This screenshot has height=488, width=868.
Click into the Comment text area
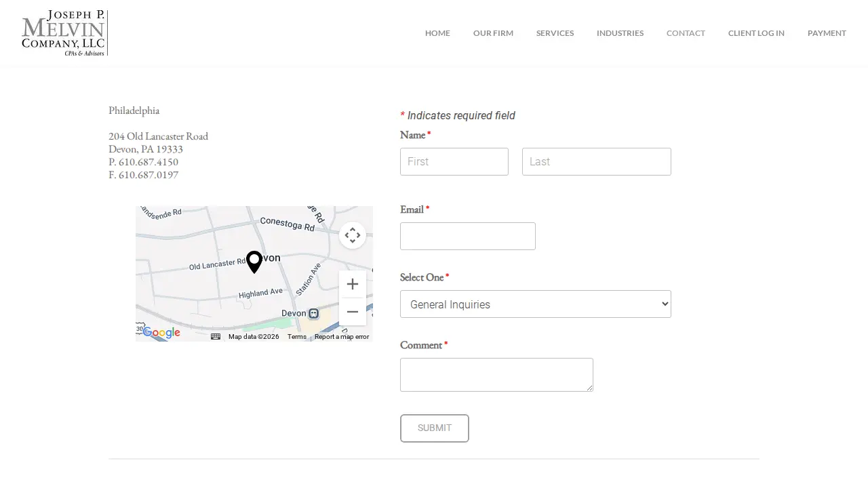496,375
